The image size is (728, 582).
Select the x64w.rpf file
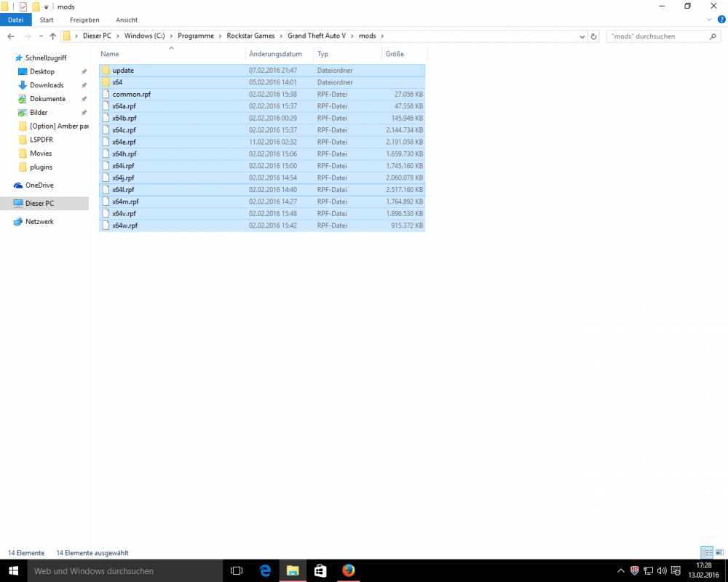pyautogui.click(x=262, y=226)
